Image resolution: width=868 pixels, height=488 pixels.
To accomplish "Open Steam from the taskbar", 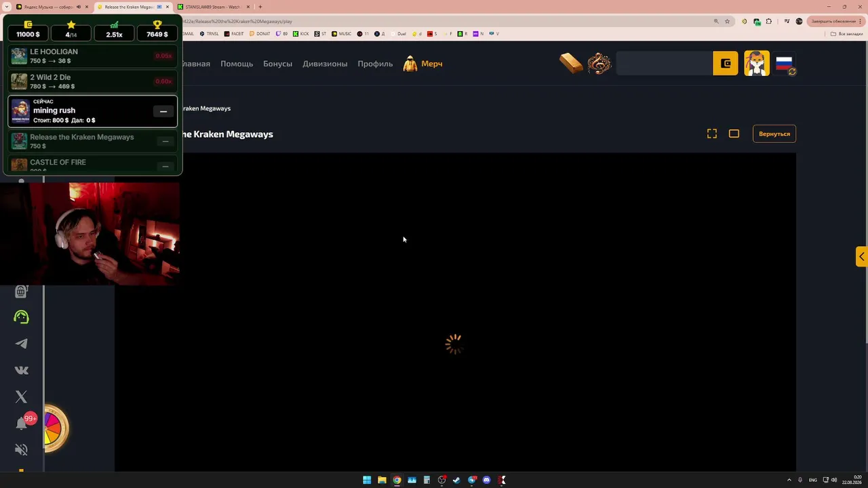I will [x=456, y=480].
